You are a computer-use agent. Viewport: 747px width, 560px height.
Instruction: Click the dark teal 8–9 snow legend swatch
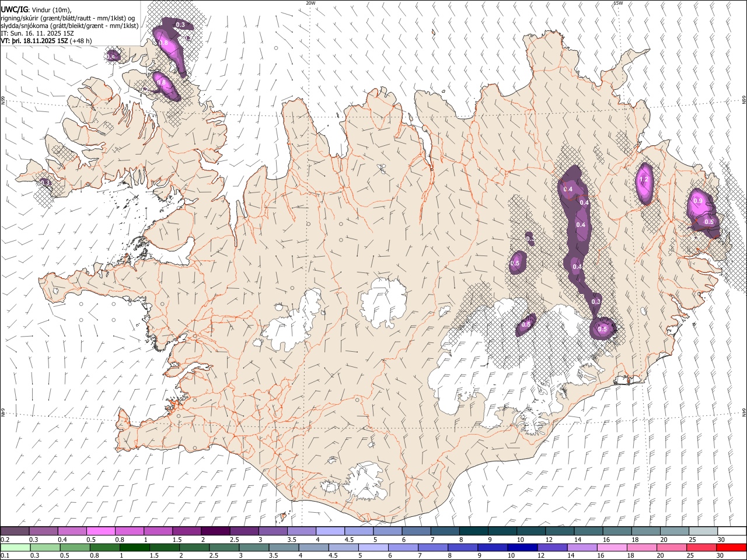[x=473, y=531]
